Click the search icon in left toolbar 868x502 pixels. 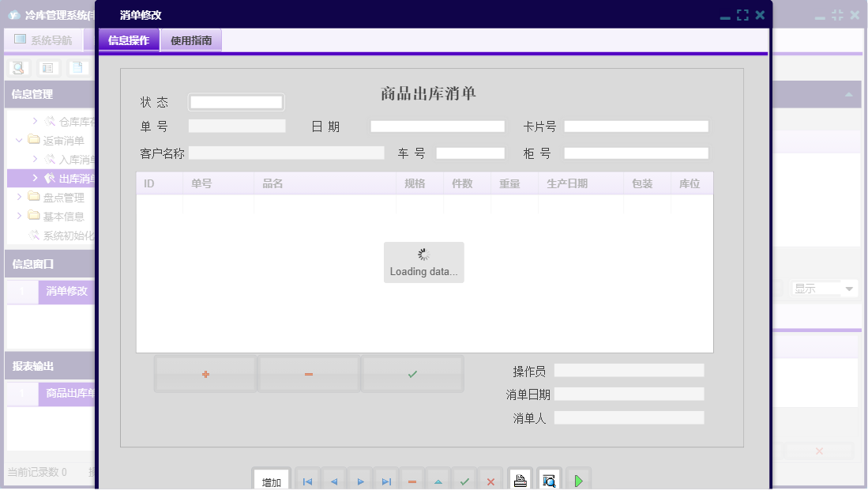(19, 67)
